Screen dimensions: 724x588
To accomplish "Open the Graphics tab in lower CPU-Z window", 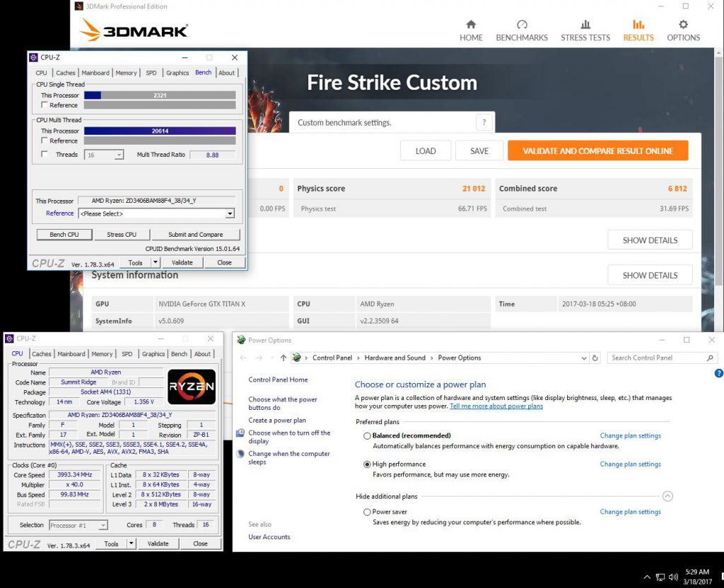I will [x=153, y=354].
